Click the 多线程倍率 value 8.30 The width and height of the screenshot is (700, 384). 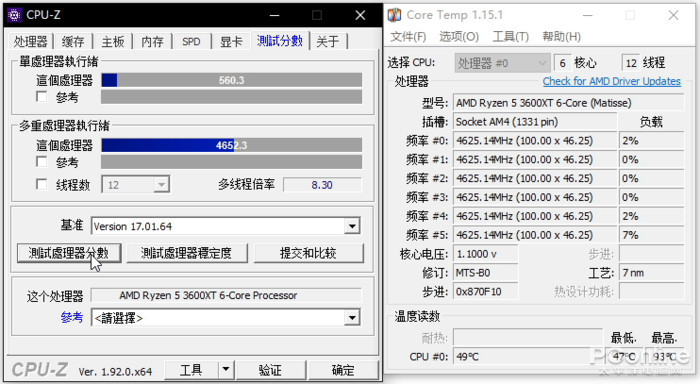tap(322, 185)
